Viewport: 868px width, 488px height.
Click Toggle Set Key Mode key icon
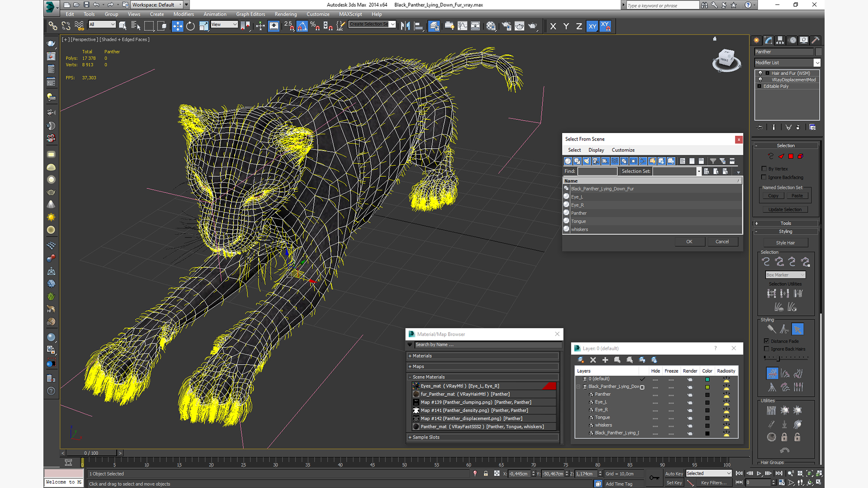[x=654, y=478]
